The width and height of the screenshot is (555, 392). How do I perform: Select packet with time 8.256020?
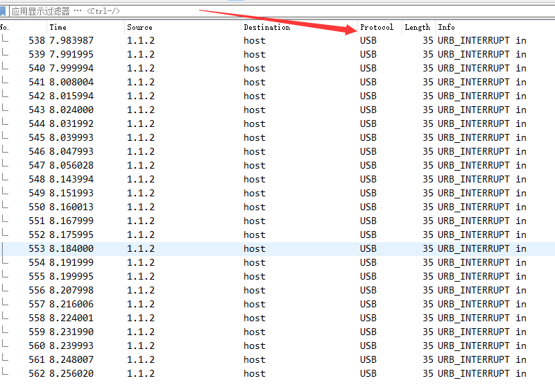tap(277, 373)
